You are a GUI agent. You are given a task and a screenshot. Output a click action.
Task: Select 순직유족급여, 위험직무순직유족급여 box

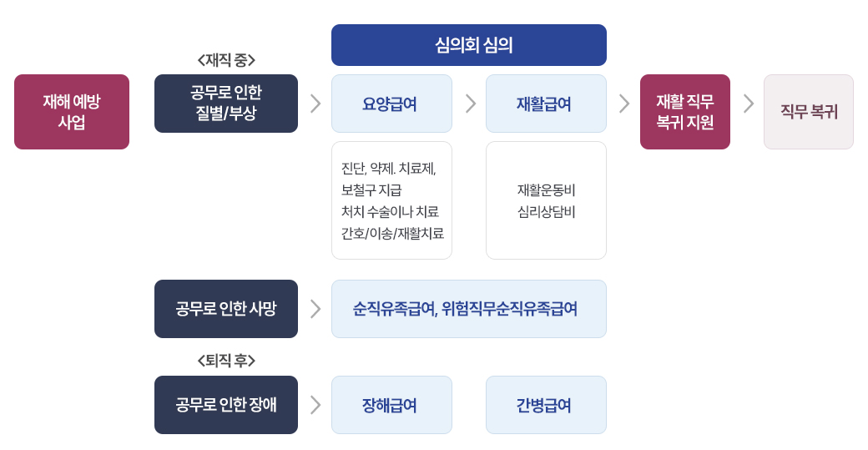click(x=469, y=309)
